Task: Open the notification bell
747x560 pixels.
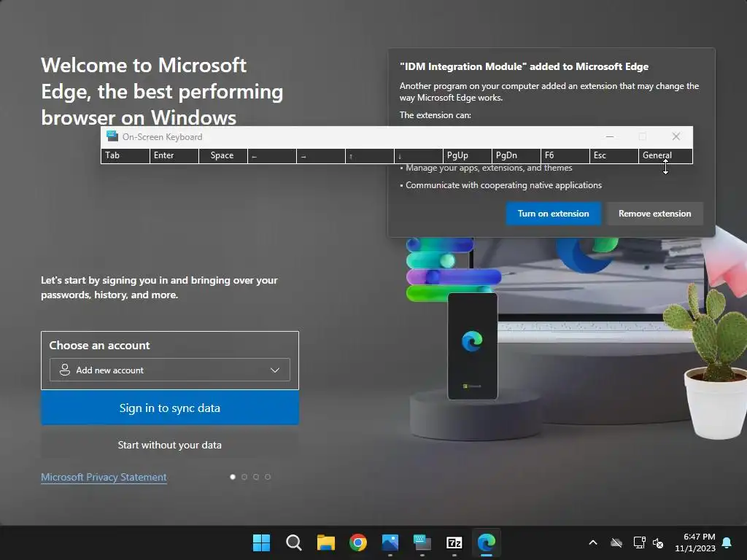Action: point(727,542)
